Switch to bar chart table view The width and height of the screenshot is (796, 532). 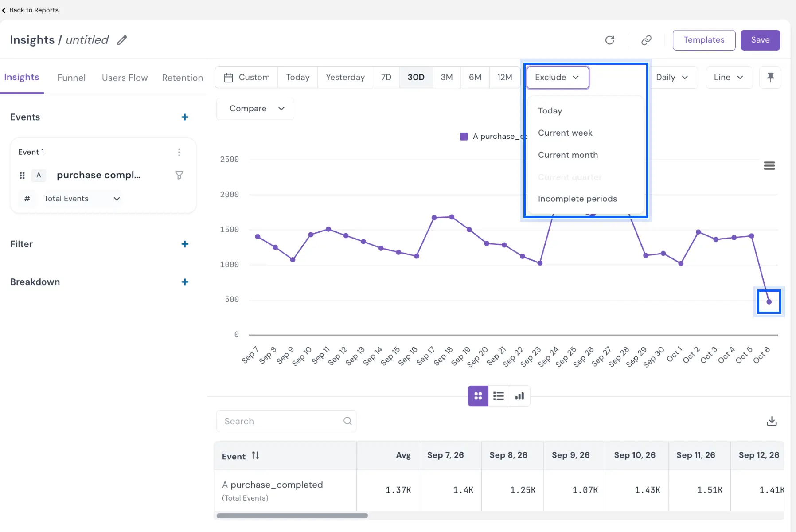coord(519,396)
